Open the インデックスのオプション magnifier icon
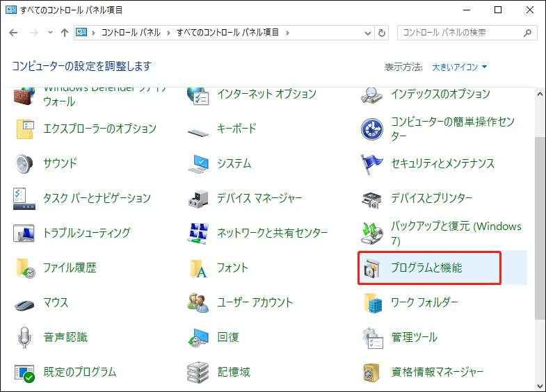546x392 pixels. (372, 95)
